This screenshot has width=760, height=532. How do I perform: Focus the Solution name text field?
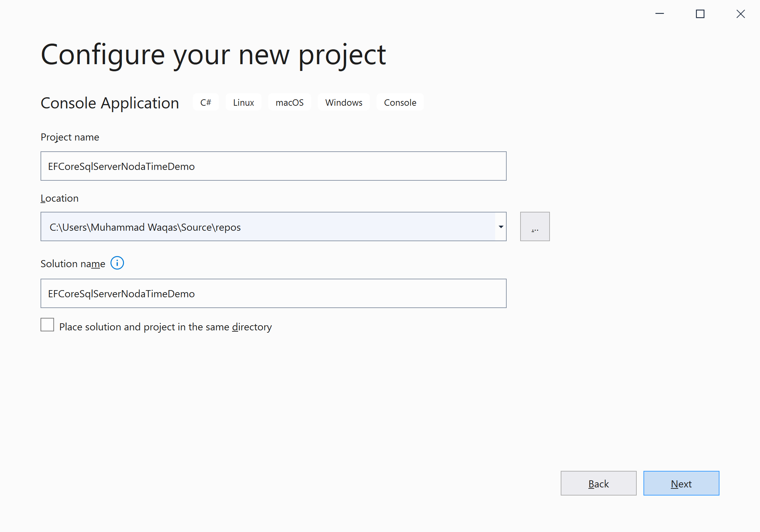(x=273, y=294)
